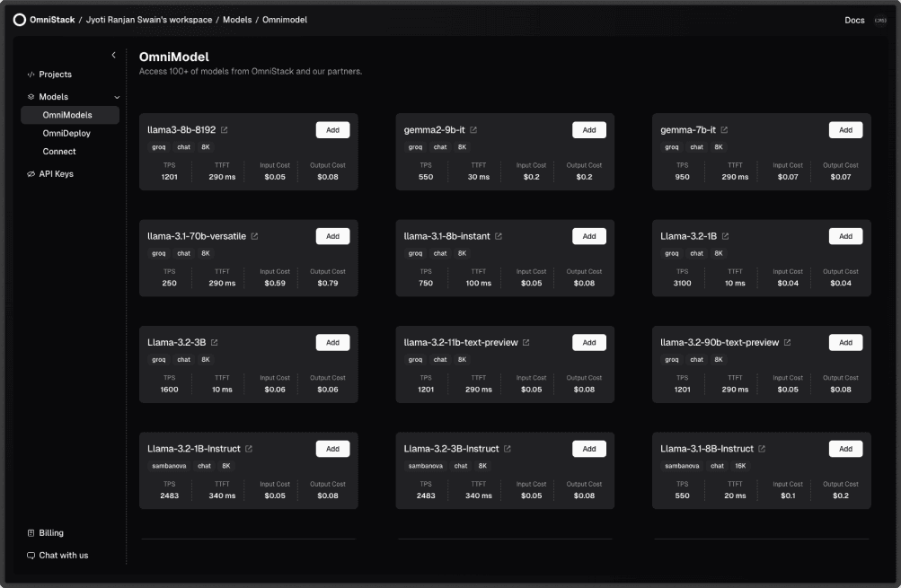
Task: Go to Projects in sidebar
Action: pos(55,75)
